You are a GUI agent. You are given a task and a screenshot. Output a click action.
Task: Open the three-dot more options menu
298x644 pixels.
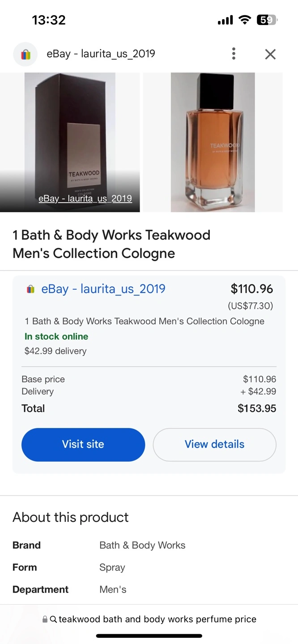[x=234, y=54]
